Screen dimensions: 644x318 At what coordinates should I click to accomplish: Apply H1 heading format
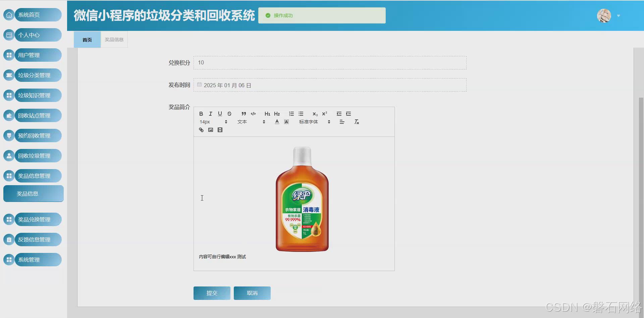coord(267,114)
